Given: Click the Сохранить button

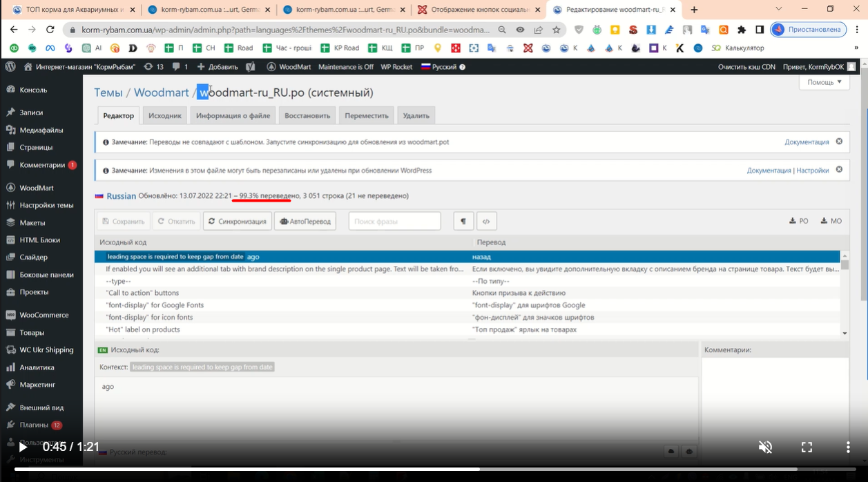Looking at the screenshot, I should 124,221.
